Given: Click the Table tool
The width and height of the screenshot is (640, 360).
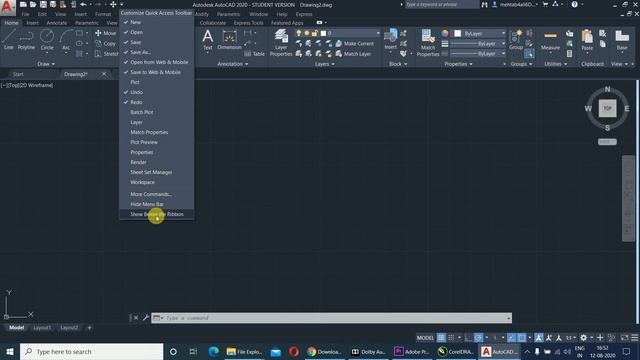Looking at the screenshot, I should 254,53.
